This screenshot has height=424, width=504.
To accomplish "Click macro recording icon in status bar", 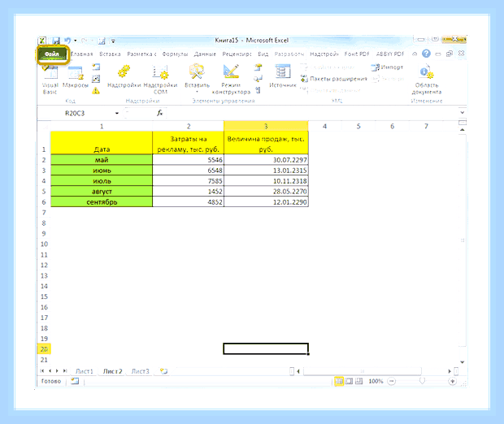I will click(75, 381).
